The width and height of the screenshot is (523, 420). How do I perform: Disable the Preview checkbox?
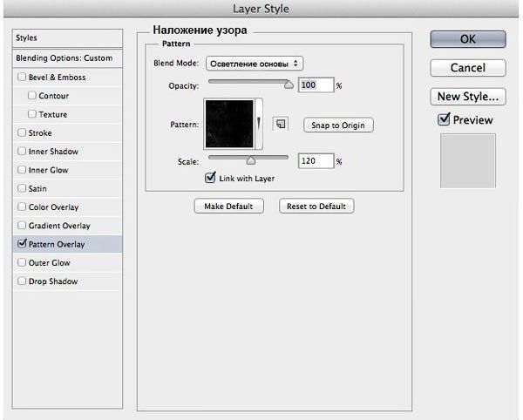[x=445, y=120]
